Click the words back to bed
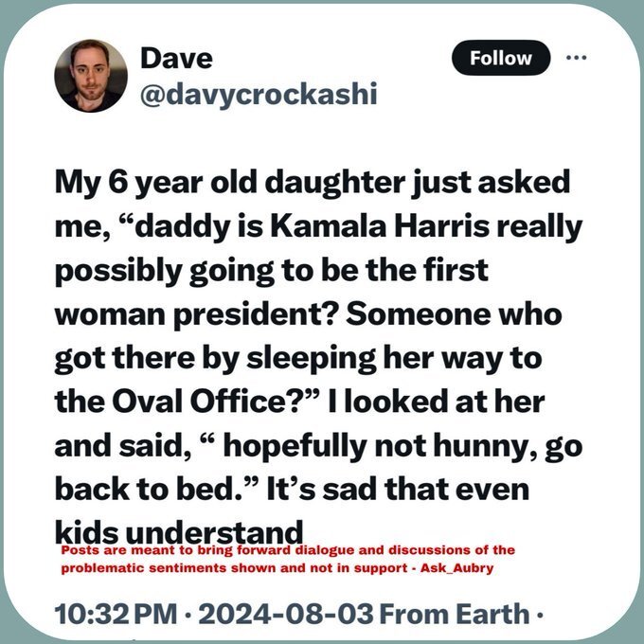The height and width of the screenshot is (644, 644). pos(155,485)
